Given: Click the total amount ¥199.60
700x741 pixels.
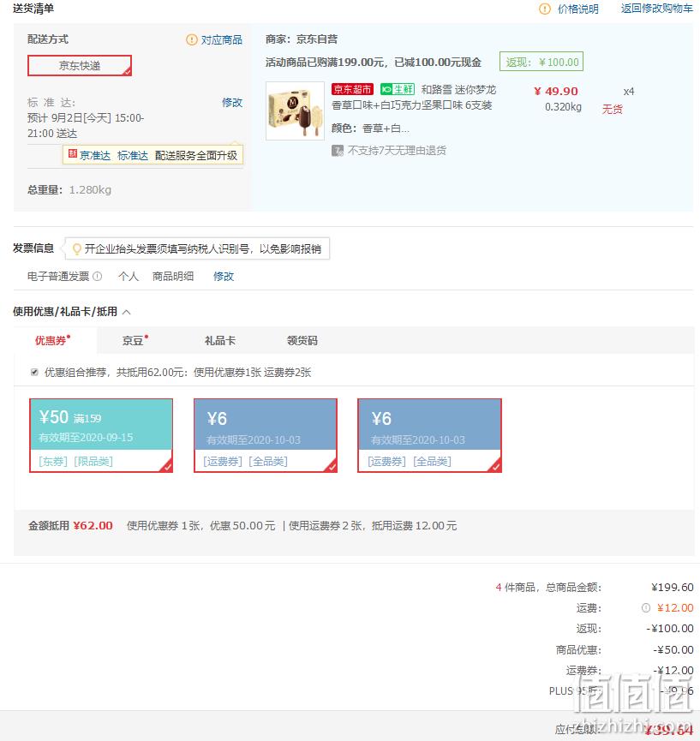Looking at the screenshot, I should pyautogui.click(x=672, y=588).
